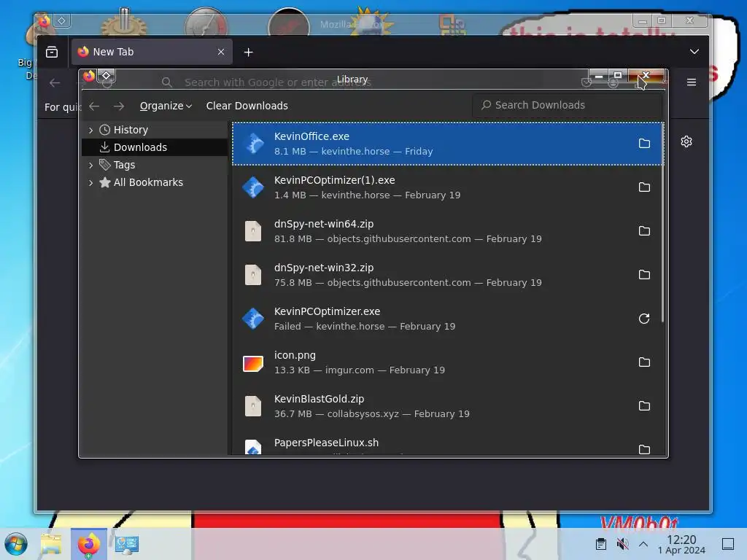Open Firefox application hamburger menu
The image size is (747, 560).
[692, 82]
